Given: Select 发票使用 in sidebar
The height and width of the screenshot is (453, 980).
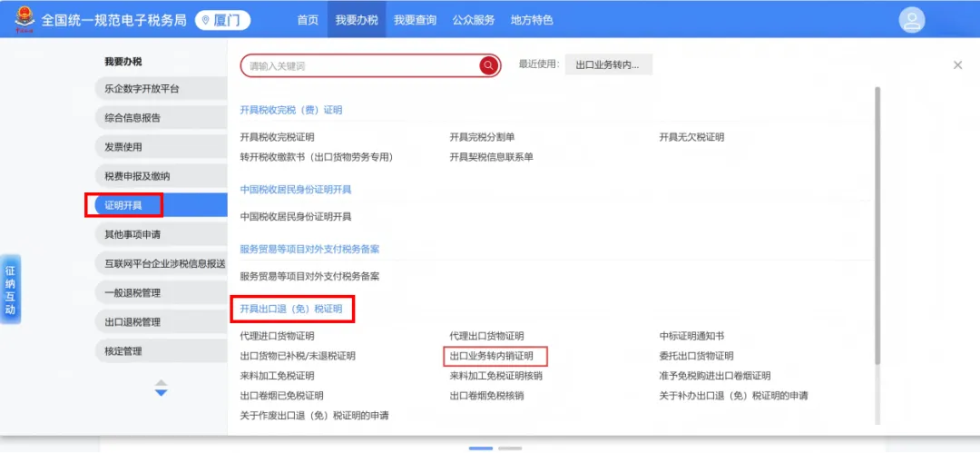Looking at the screenshot, I should pos(162,147).
